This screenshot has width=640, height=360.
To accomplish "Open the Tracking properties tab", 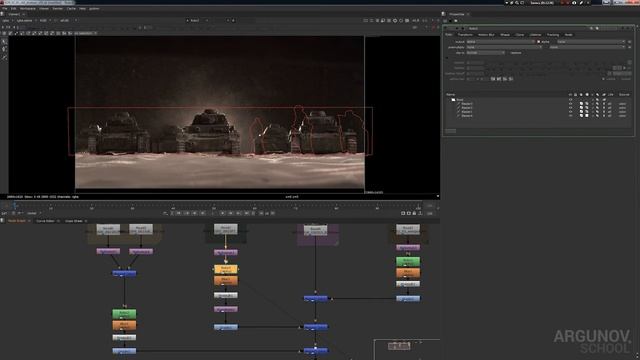I will (553, 35).
